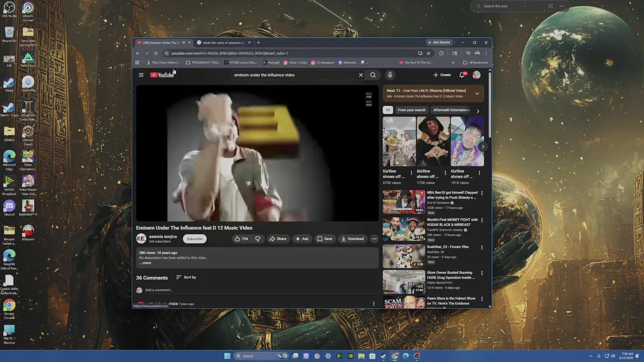Open the YouTube guide hamburger menu
This screenshot has width=644, height=362.
point(141,75)
